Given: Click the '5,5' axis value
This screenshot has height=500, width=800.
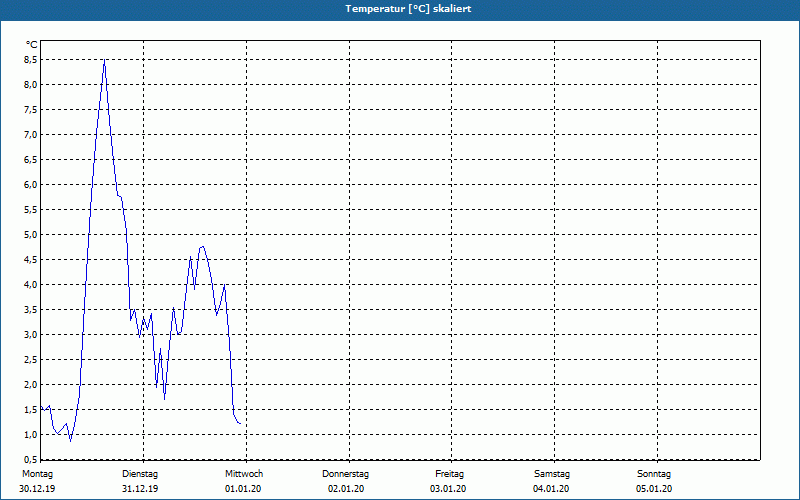Looking at the screenshot, I should click(31, 210).
